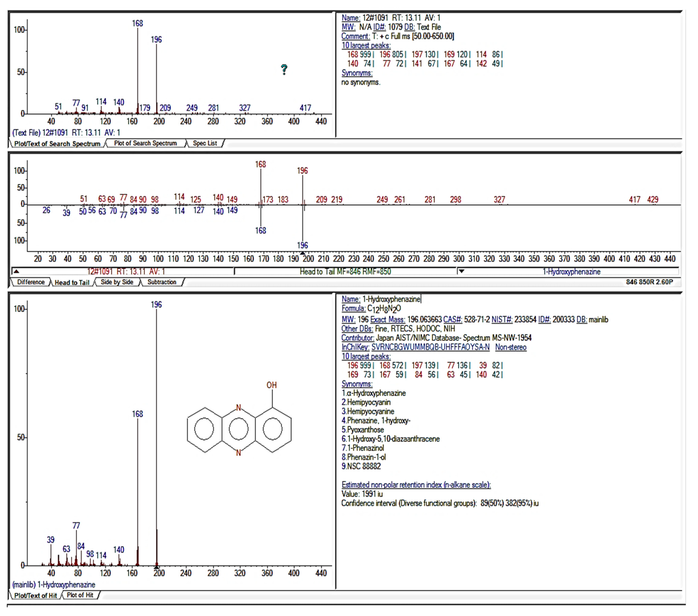Click the CAS# label link

tap(453, 319)
